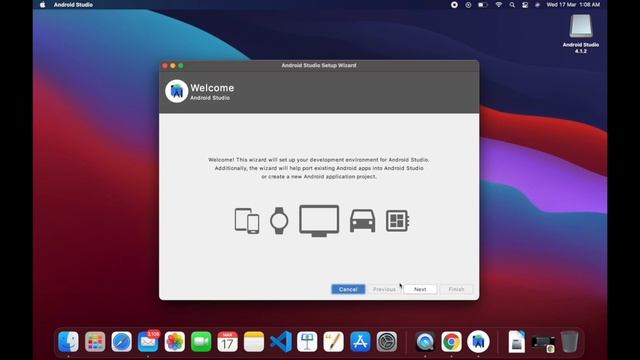Open the document file in the Dock
Viewport: 640px width, 360px height.
tap(516, 342)
